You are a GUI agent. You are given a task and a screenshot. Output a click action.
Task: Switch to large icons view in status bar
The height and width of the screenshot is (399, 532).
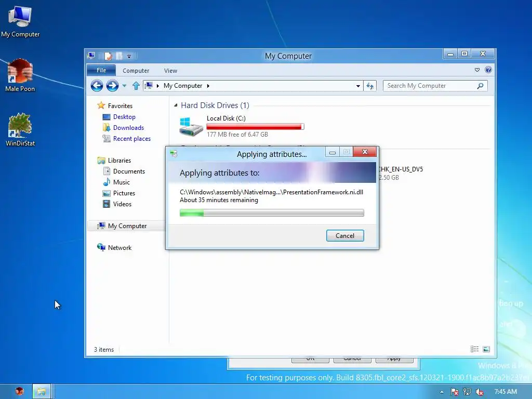(x=486, y=349)
